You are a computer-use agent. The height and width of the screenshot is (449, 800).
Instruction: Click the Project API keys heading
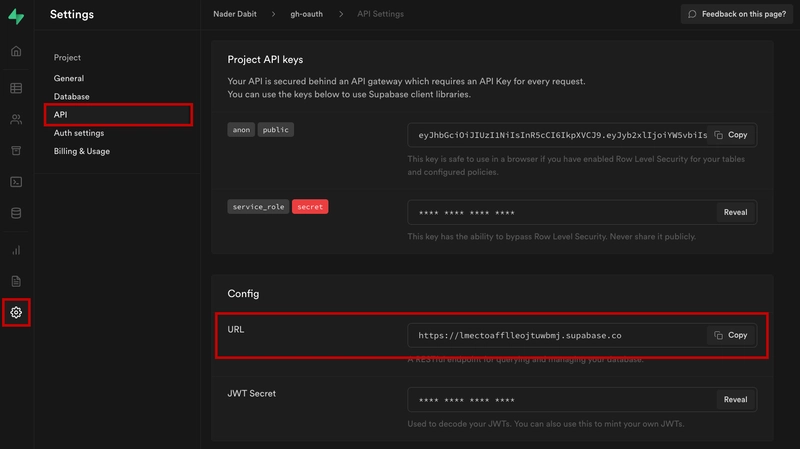coord(265,60)
